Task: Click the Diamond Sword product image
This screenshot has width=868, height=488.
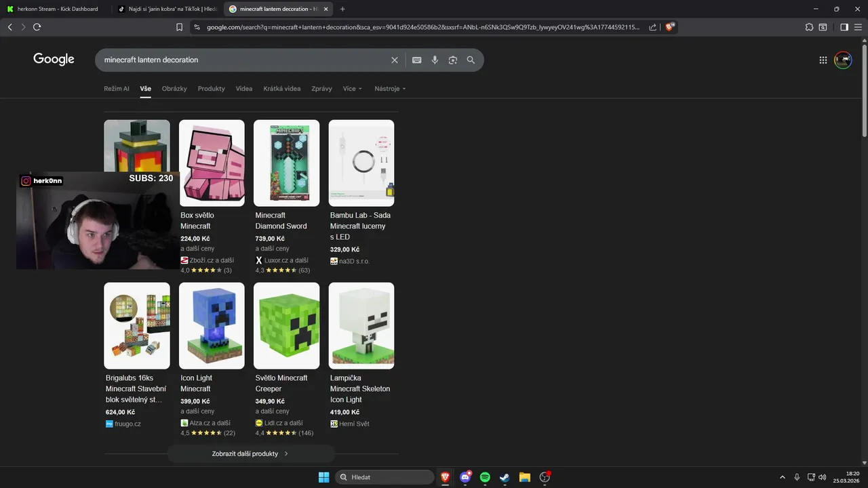Action: pyautogui.click(x=287, y=163)
